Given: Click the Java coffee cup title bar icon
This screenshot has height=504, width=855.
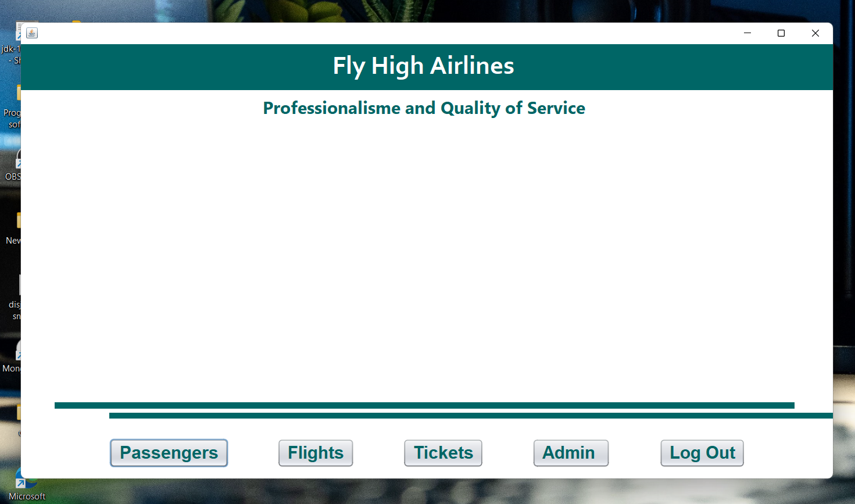Looking at the screenshot, I should [x=31, y=33].
